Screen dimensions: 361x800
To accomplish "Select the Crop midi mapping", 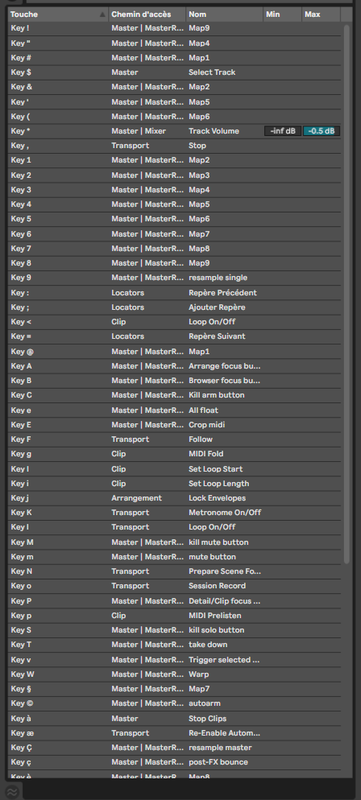I will (x=207, y=424).
